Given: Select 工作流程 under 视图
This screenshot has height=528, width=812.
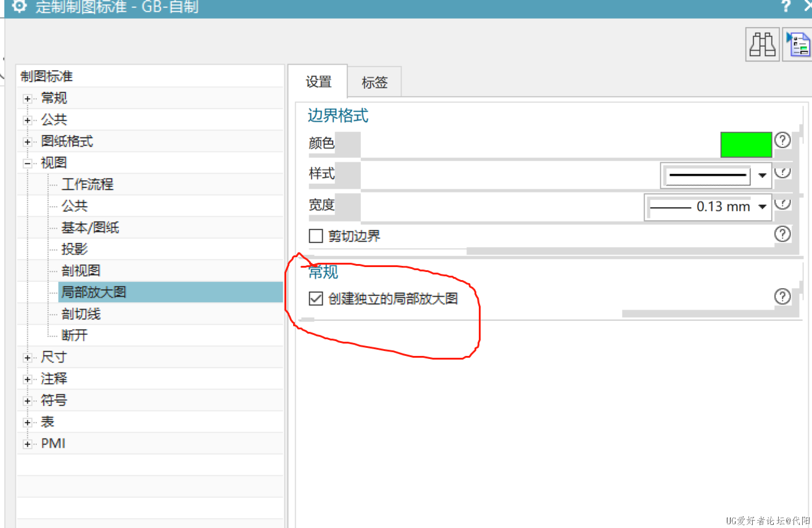Looking at the screenshot, I should (x=88, y=184).
